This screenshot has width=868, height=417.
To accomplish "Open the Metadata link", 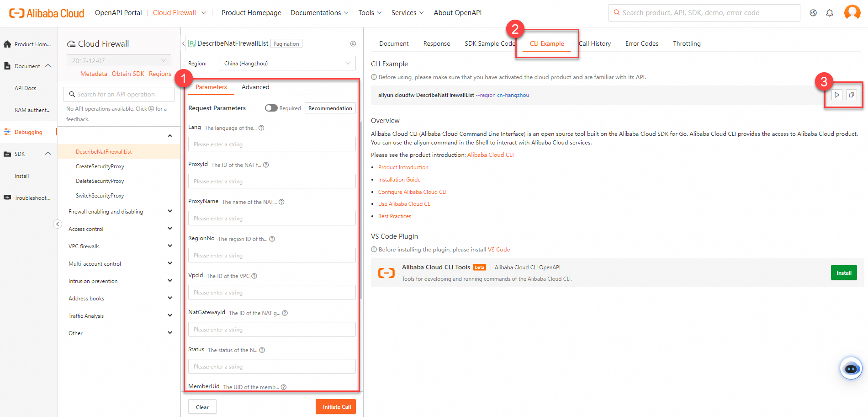I will (x=94, y=74).
